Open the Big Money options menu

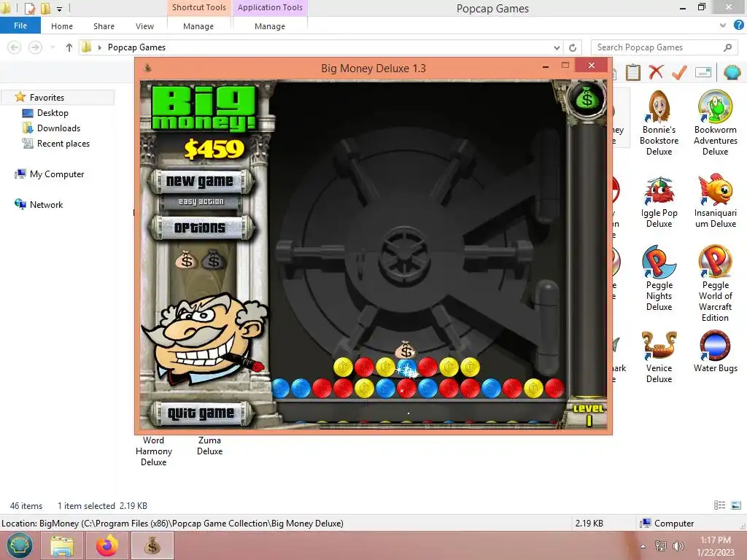pyautogui.click(x=200, y=228)
